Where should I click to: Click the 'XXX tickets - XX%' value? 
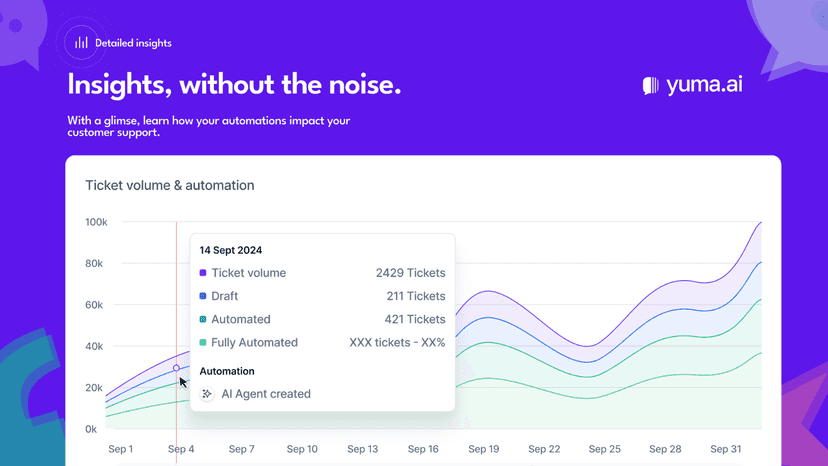(x=397, y=342)
